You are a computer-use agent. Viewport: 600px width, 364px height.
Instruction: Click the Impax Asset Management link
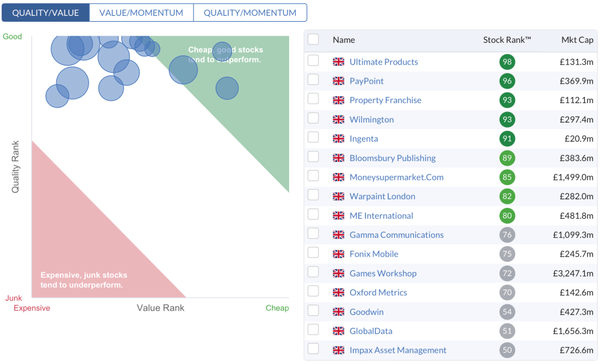click(398, 350)
